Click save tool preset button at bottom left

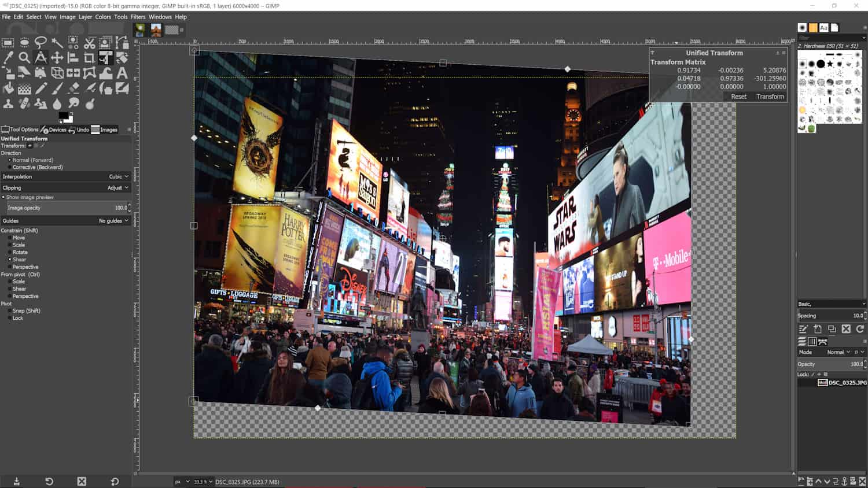coord(16,481)
